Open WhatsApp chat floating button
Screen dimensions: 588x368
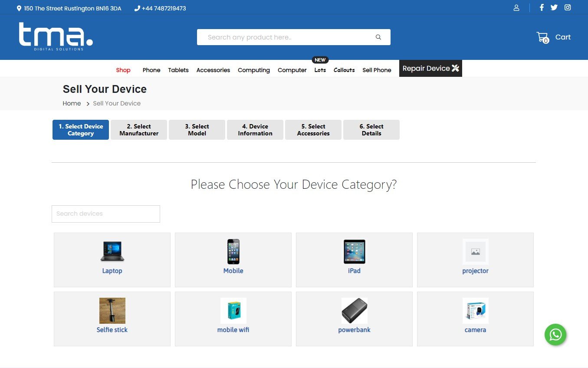555,335
